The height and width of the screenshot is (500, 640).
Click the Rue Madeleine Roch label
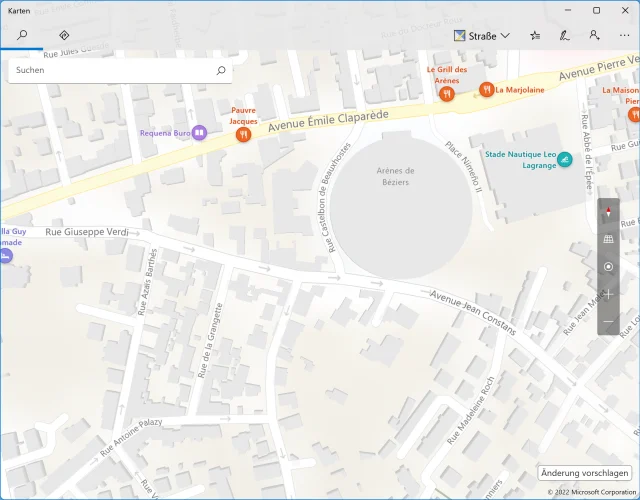point(471,411)
